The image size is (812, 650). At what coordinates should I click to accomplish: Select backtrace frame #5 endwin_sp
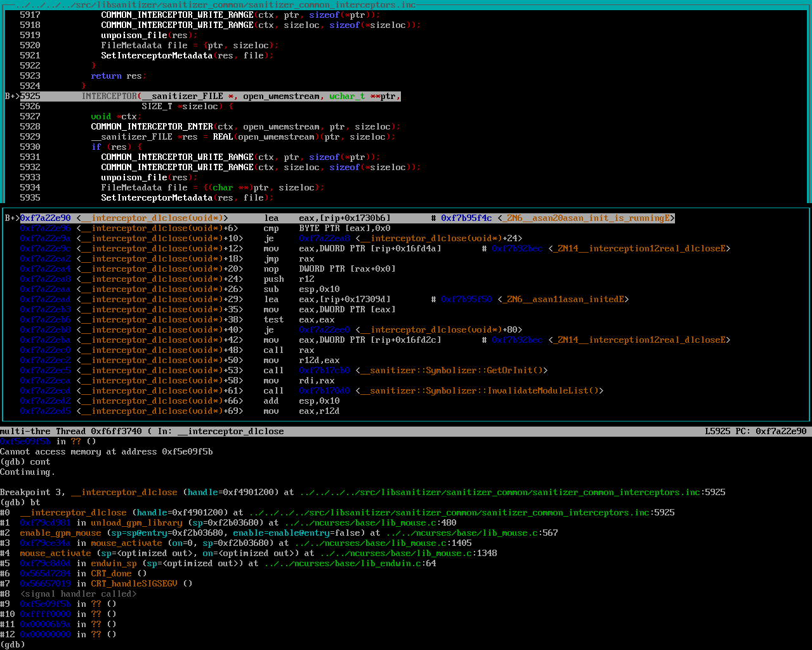(x=114, y=564)
